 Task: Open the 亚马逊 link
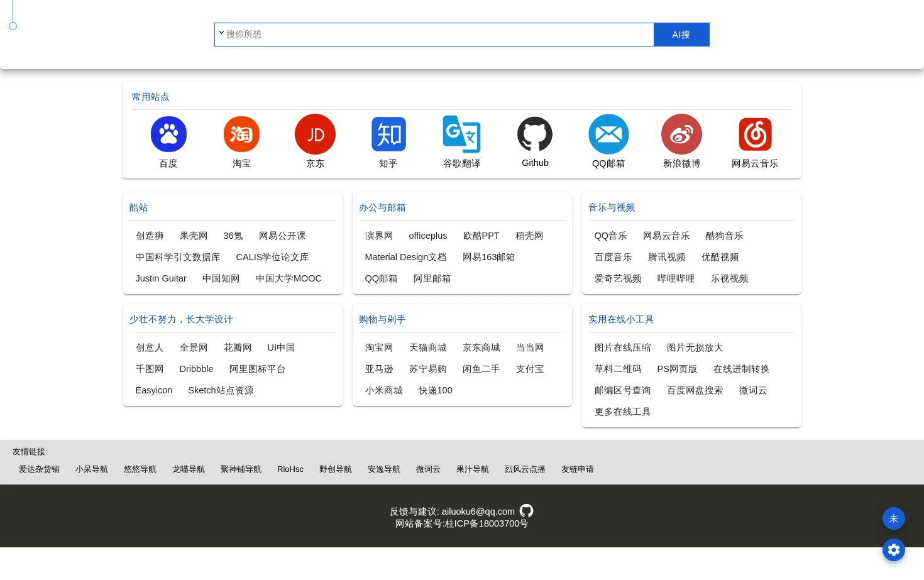pos(379,369)
